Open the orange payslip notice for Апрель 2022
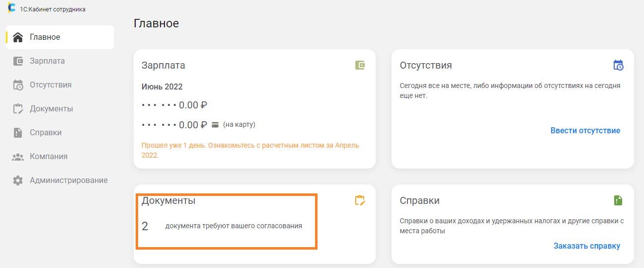The width and height of the screenshot is (644, 268). 250,150
